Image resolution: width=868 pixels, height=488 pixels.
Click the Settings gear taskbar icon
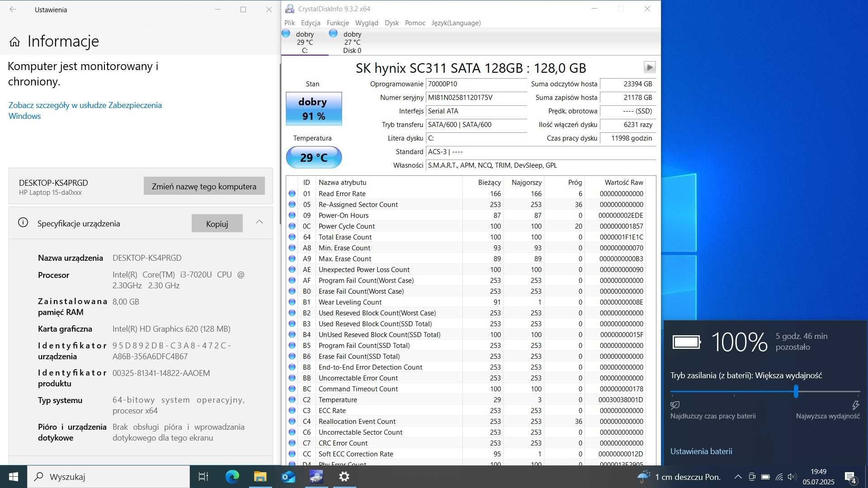click(x=344, y=477)
